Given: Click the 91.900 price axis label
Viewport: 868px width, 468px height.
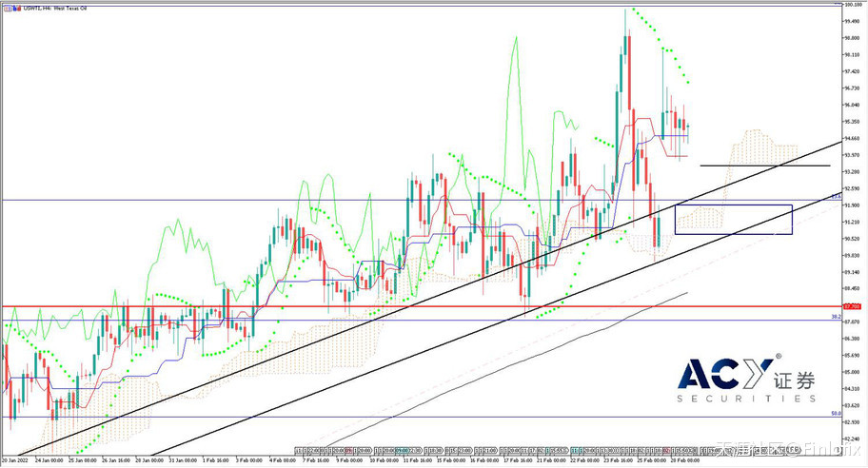Looking at the screenshot, I should click(852, 205).
